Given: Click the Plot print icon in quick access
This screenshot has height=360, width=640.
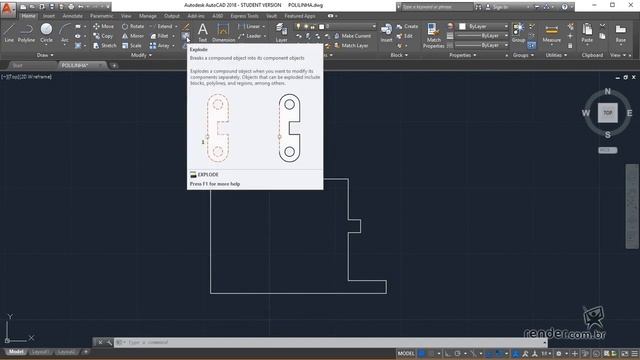Looking at the screenshot, I should point(71,7).
